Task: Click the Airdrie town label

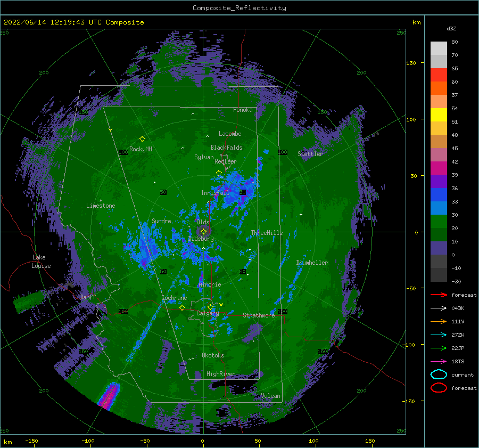Action: [210, 284]
